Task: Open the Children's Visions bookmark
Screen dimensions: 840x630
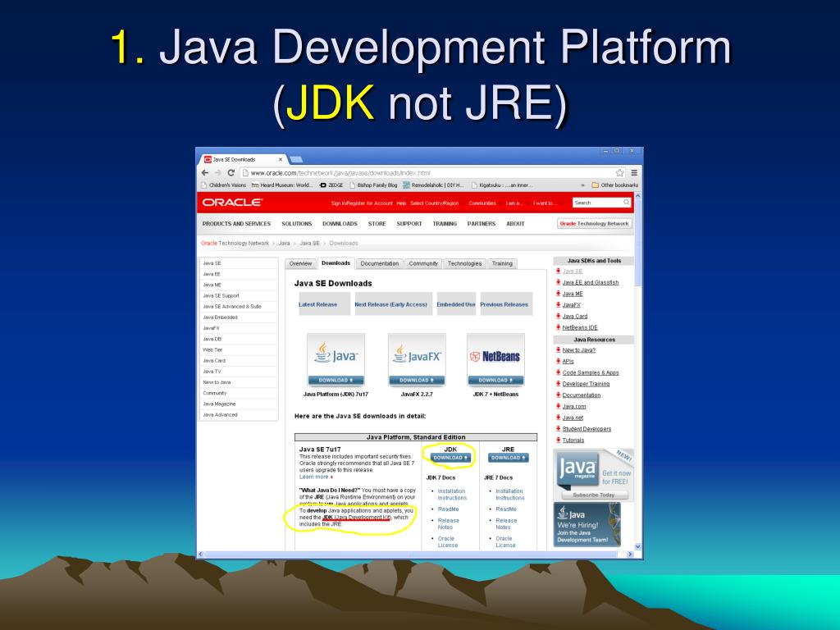Action: click(223, 185)
